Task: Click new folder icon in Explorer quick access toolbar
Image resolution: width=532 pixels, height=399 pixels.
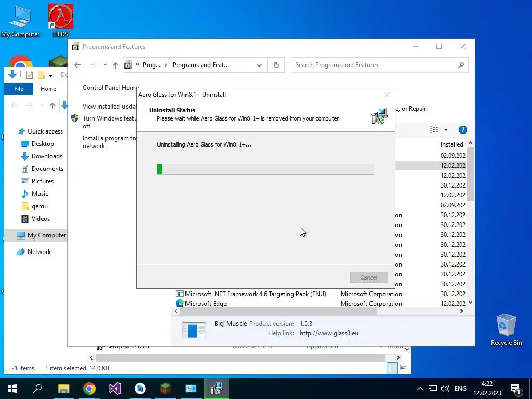Action: (41, 75)
